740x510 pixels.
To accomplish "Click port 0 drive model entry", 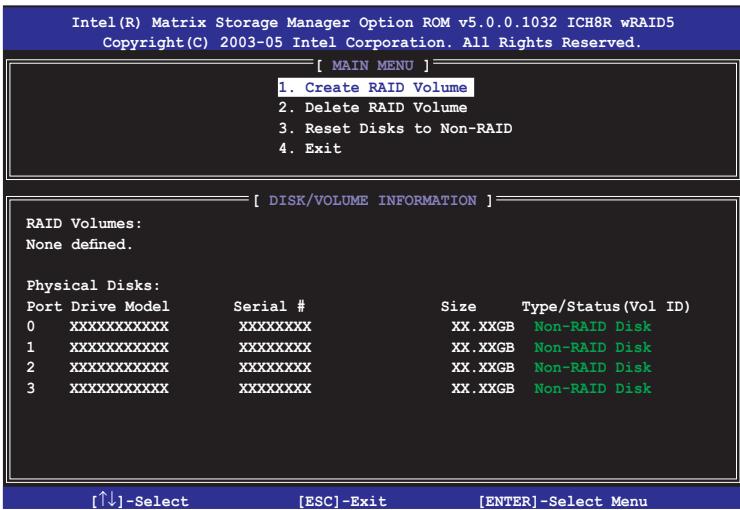I will 119,326.
